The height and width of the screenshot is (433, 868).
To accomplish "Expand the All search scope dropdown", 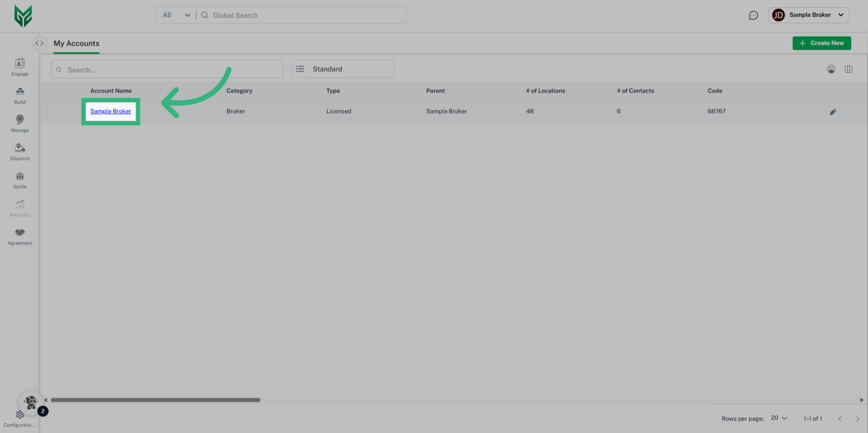I will 175,14.
